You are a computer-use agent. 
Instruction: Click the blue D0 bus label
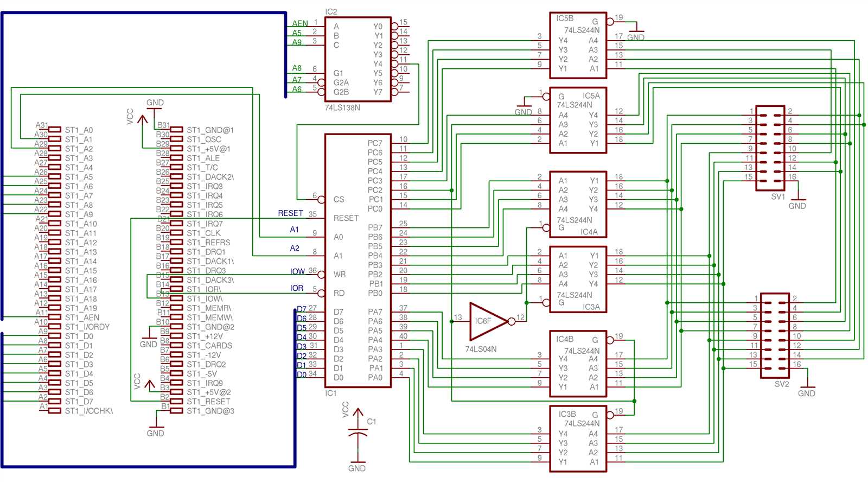pos(302,374)
